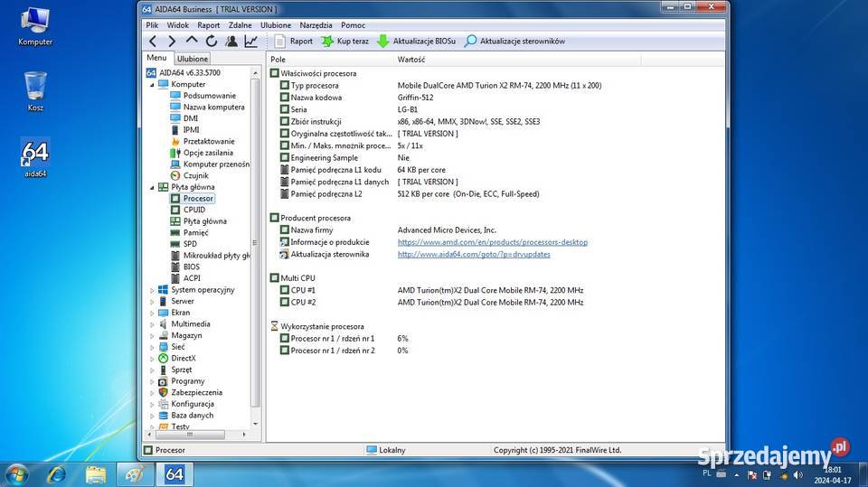Open the graph chart toolbar icon
Image resolution: width=868 pixels, height=487 pixels.
(251, 41)
